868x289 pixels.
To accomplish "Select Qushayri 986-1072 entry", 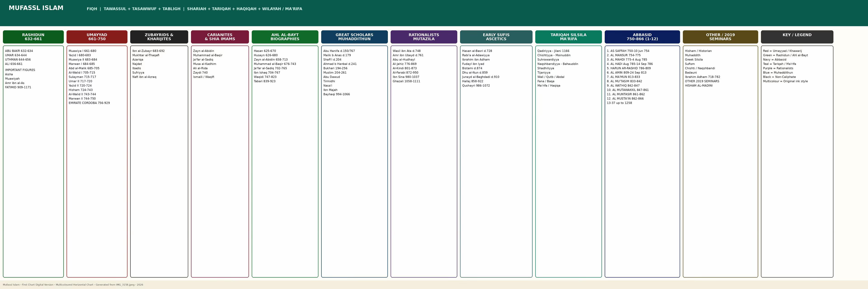I will click(476, 86).
